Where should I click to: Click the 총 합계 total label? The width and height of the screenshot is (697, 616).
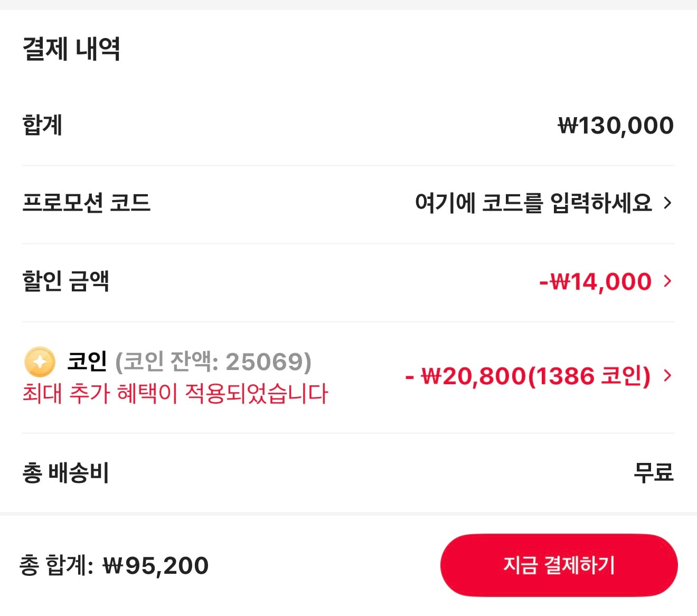56,566
